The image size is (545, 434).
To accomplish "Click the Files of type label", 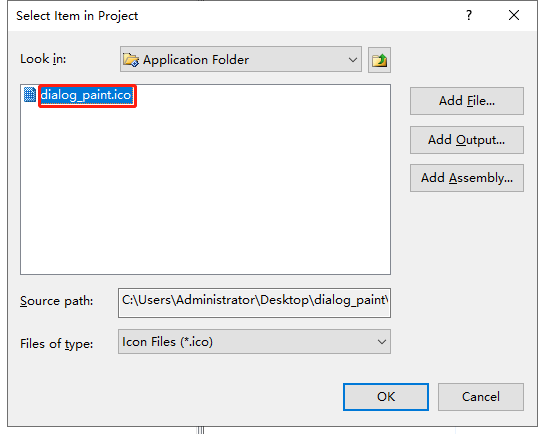I will coord(56,344).
